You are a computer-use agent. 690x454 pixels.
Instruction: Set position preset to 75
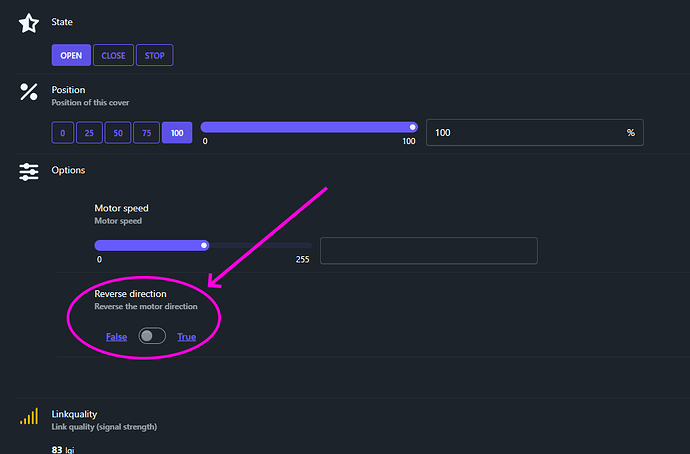(146, 132)
